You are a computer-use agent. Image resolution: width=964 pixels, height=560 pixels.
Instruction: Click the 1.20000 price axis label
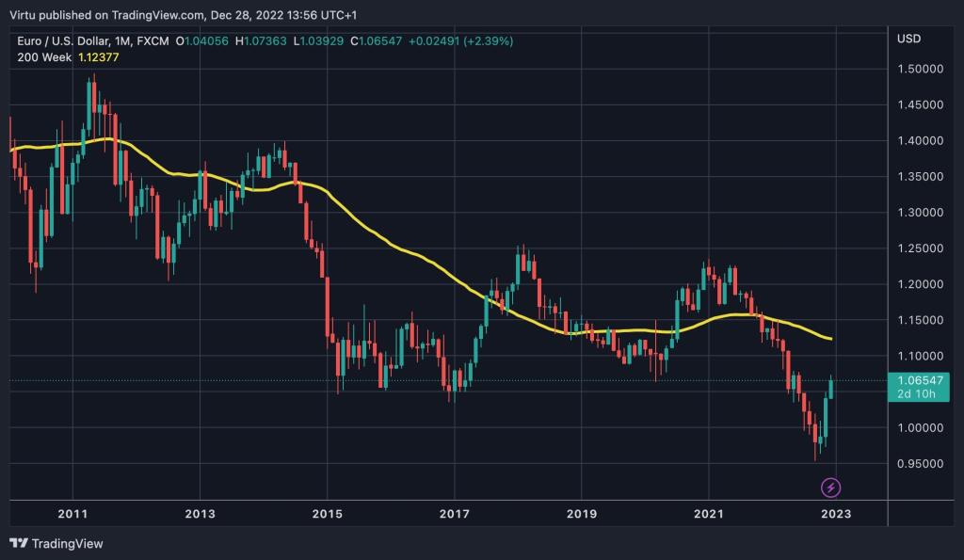click(921, 284)
